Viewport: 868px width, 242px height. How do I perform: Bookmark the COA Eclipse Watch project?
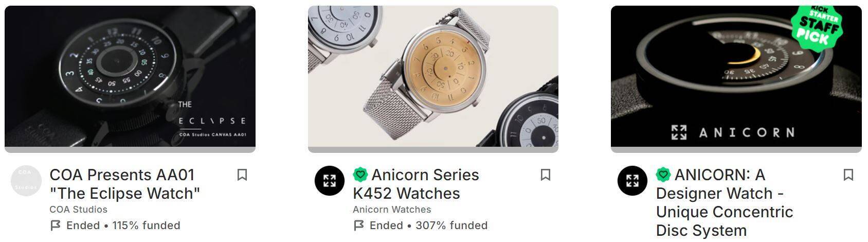[242, 175]
